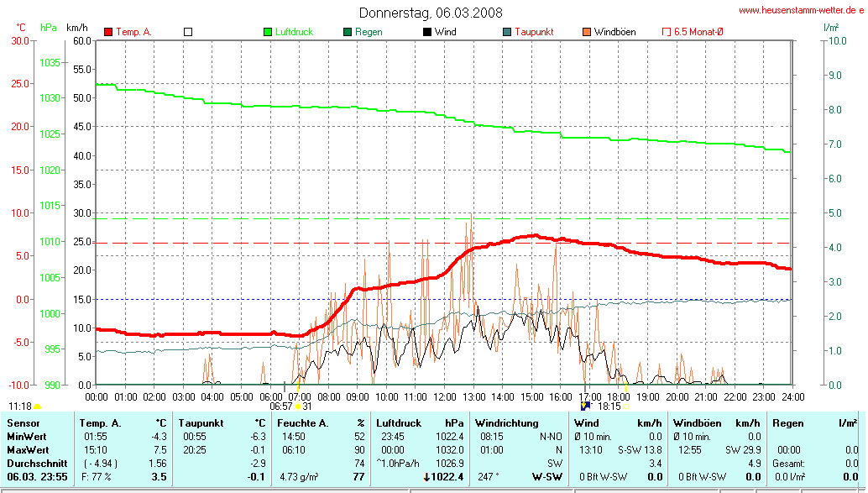Click the black Wind legend marker

[427, 32]
